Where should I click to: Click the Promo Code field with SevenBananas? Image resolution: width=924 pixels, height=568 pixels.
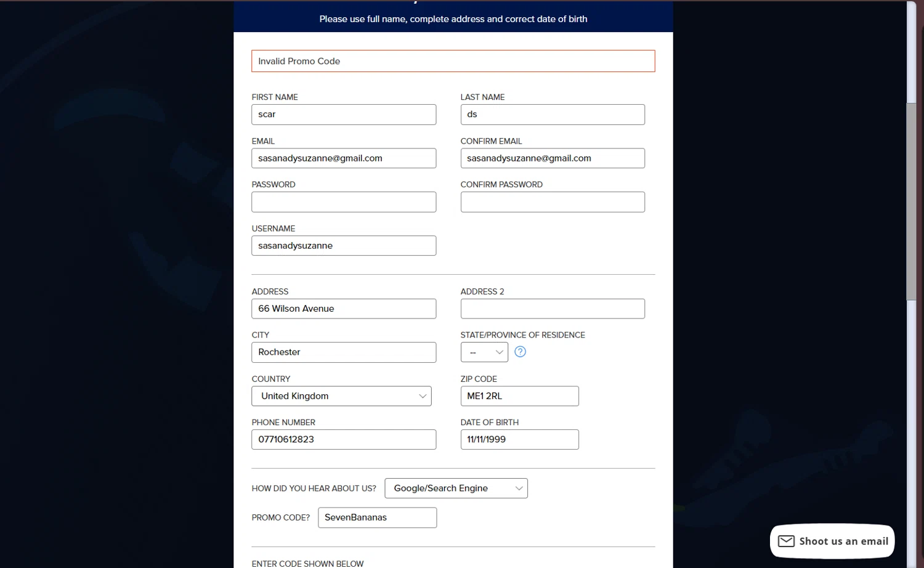point(377,517)
